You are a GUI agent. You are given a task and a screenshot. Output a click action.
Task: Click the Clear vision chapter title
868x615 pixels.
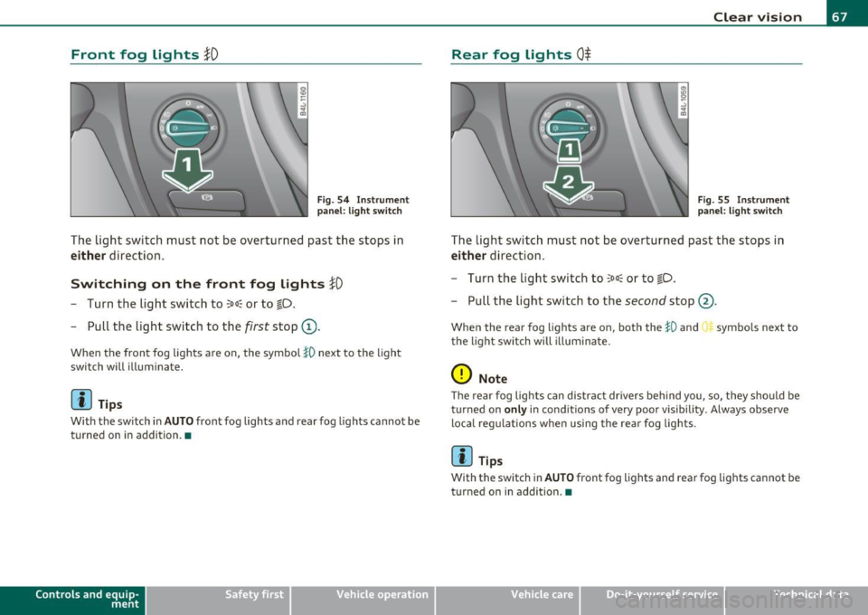tap(758, 17)
